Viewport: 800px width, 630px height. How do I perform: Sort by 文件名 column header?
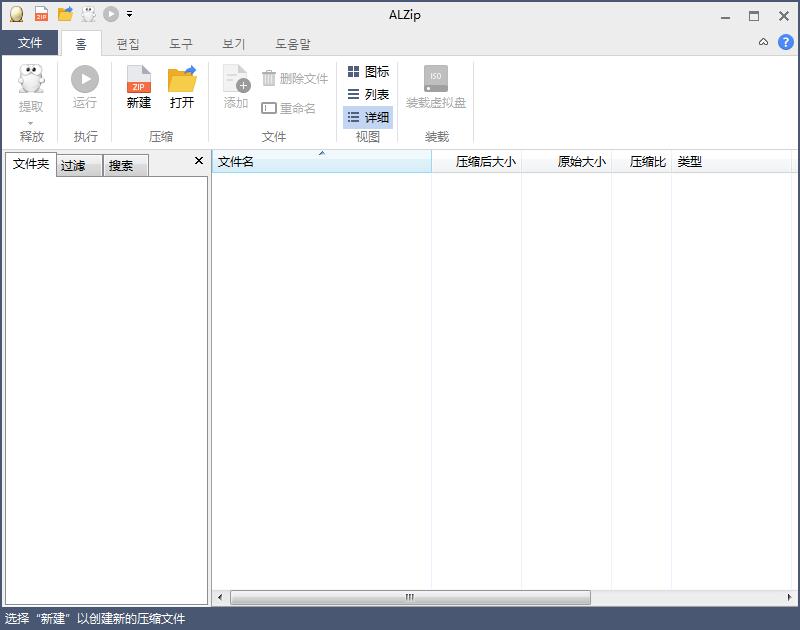(321, 162)
